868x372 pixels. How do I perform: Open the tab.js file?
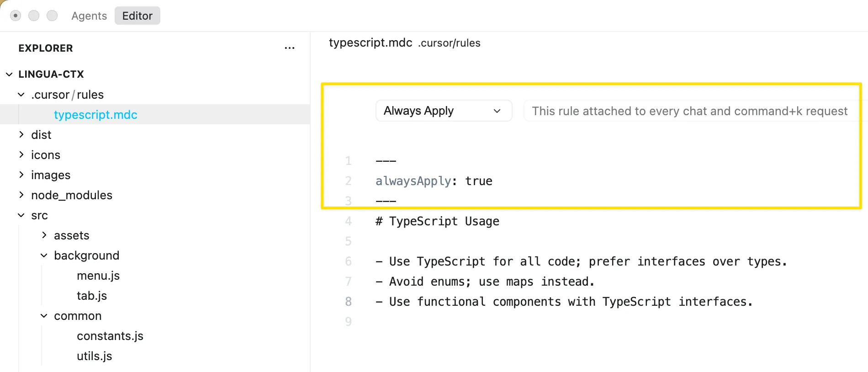click(92, 296)
